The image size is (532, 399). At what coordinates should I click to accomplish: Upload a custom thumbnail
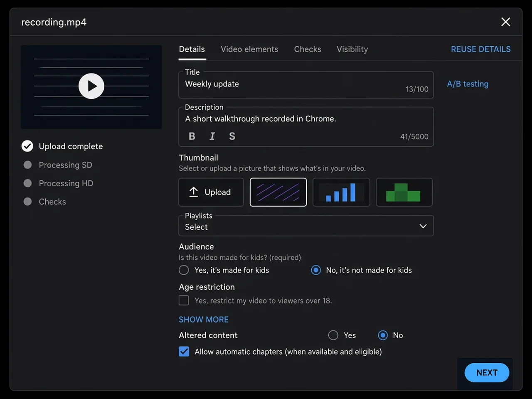pos(211,192)
